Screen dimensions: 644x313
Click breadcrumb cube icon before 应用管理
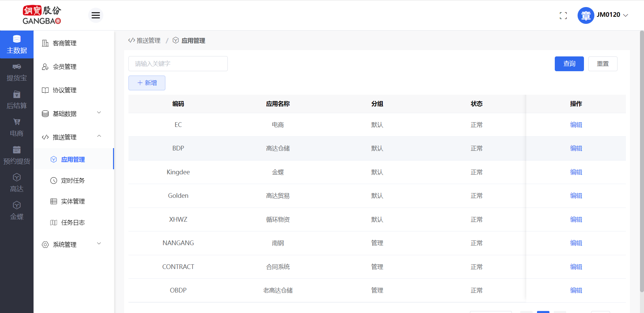(x=176, y=40)
